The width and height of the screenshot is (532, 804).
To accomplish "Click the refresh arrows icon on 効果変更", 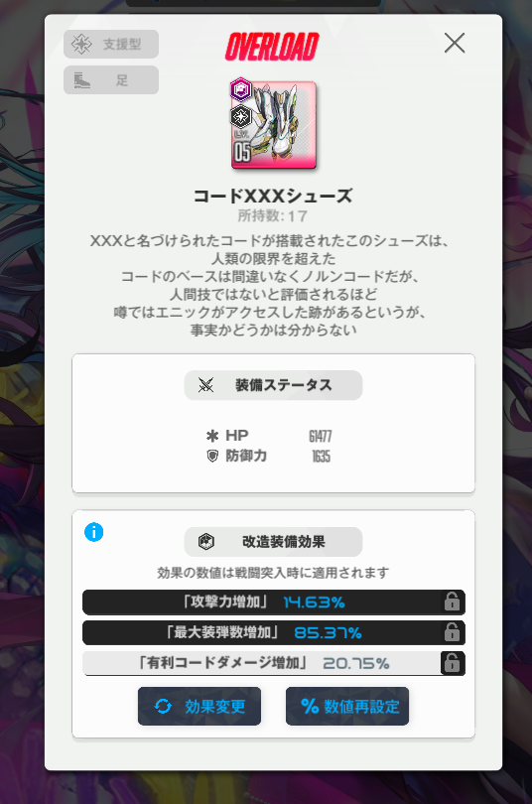I will coord(163,706).
